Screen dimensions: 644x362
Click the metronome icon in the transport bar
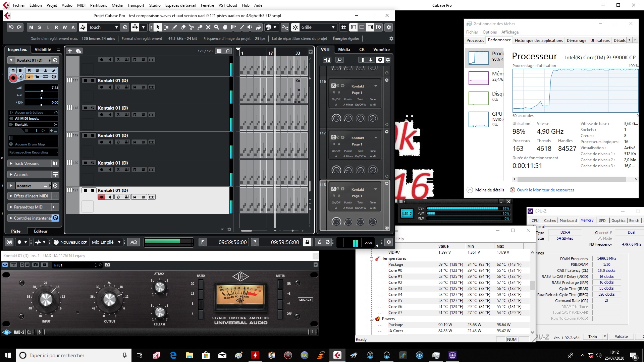319,242
